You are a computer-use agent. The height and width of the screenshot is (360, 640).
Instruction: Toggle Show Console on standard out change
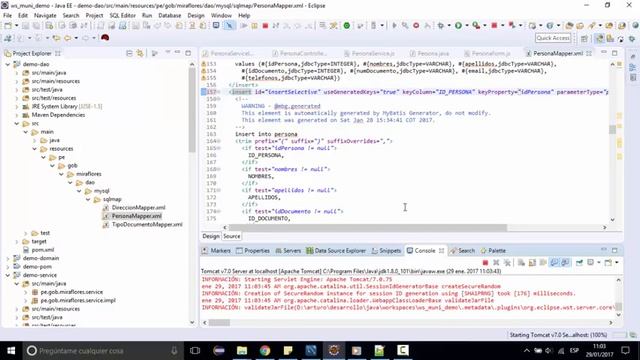(x=554, y=262)
